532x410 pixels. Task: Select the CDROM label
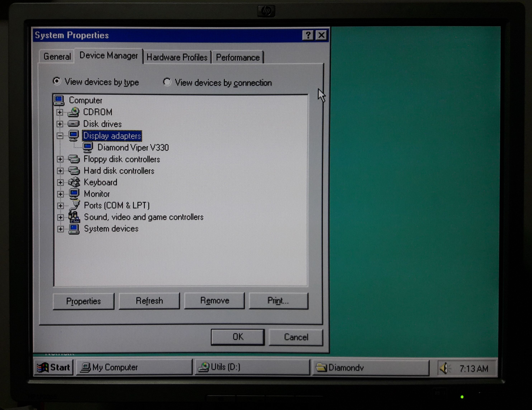(98, 112)
